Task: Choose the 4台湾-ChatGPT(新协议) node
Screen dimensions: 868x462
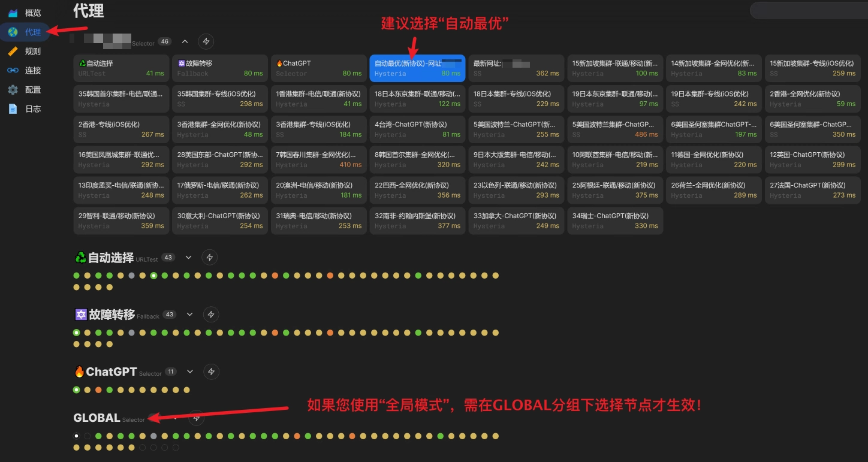Action: 417,129
